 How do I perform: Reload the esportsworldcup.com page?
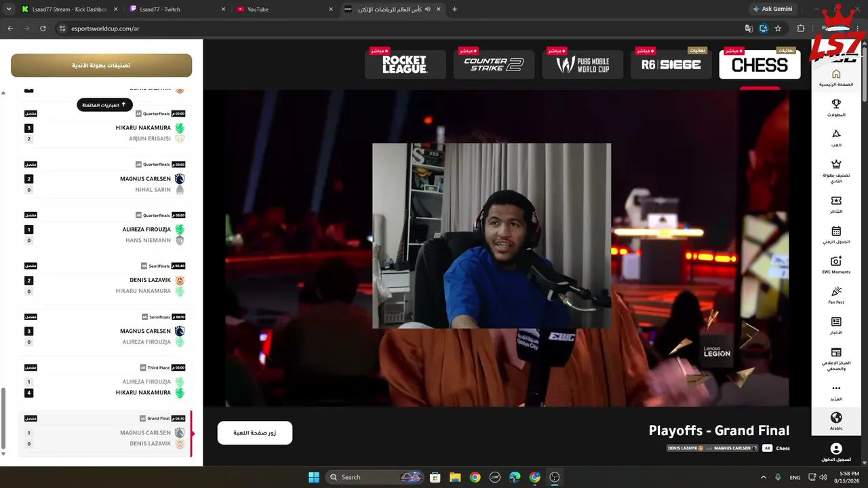[43, 28]
